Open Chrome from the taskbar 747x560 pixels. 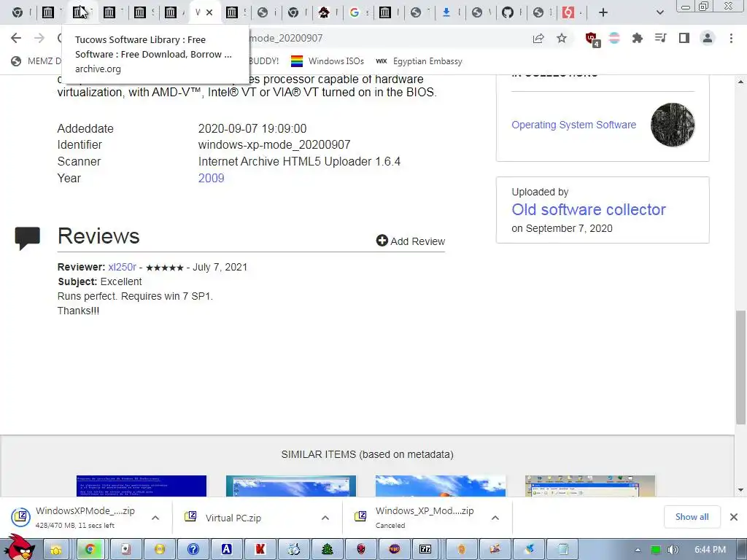coord(90,550)
